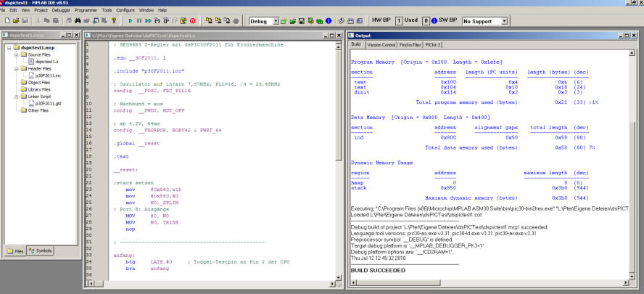This screenshot has height=294, width=644.
Task: Click the Animate double-arrow icon
Action: coord(149,21)
